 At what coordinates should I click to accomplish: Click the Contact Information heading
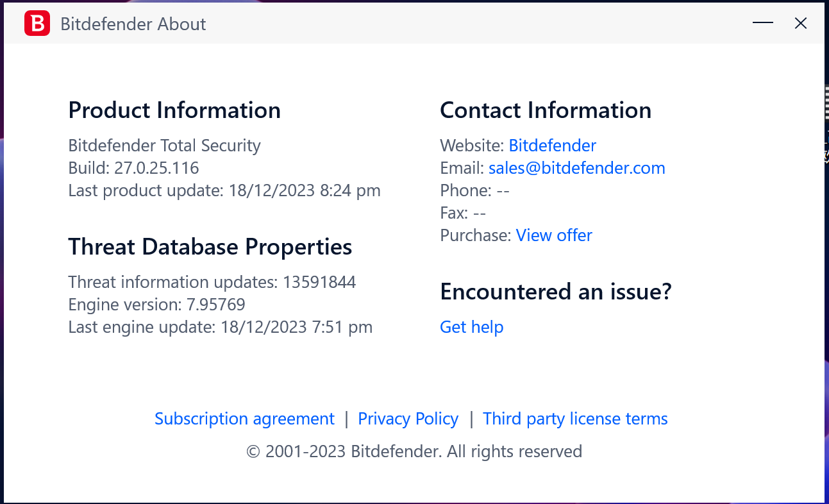click(x=545, y=110)
